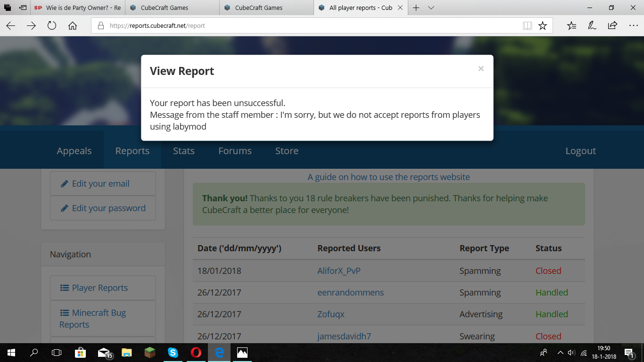Open the Reports navigation item

pos(132,151)
